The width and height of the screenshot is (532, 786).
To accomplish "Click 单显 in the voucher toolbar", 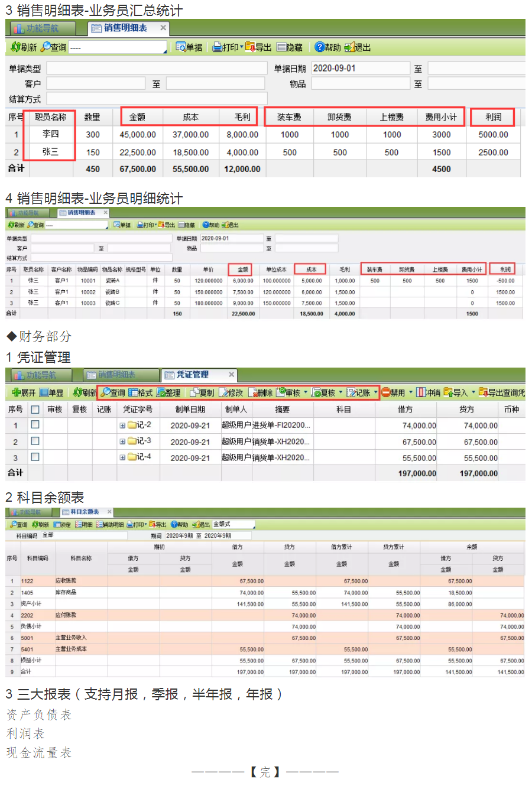I will [x=51, y=392].
